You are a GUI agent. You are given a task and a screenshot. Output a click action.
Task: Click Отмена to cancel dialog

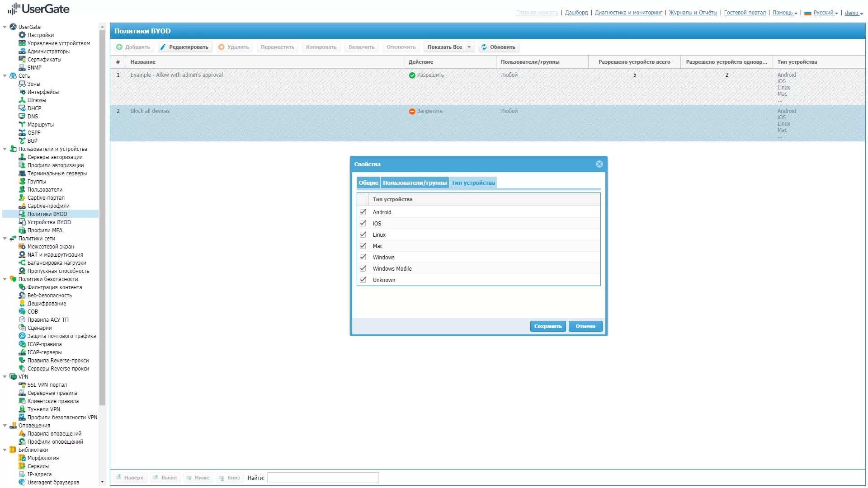[585, 326]
